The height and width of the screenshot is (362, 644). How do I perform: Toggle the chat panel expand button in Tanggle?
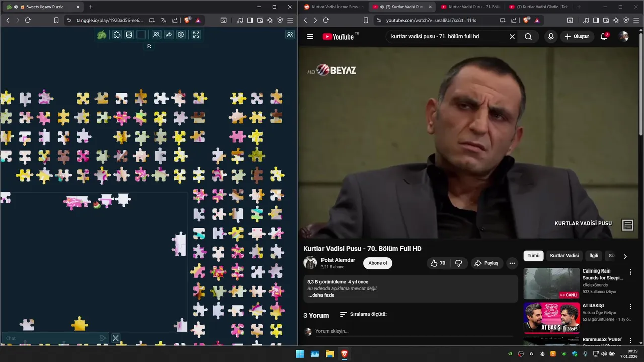tap(116, 338)
